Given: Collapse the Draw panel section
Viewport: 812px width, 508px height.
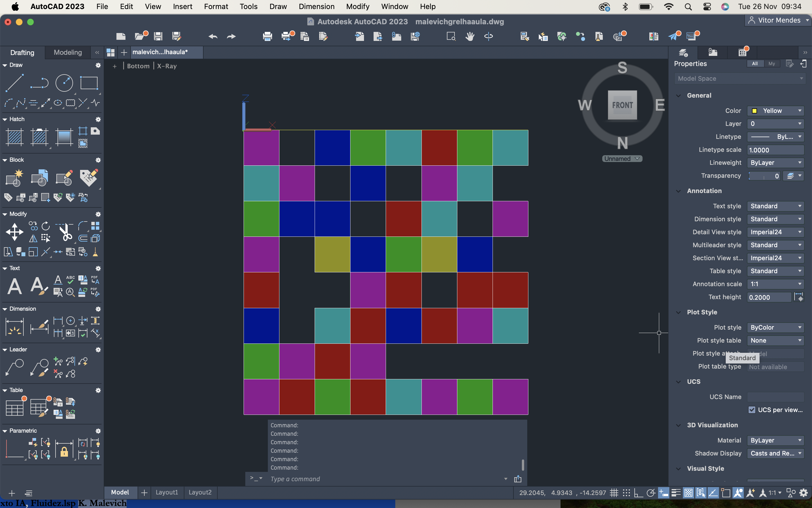Looking at the screenshot, I should pyautogui.click(x=5, y=65).
